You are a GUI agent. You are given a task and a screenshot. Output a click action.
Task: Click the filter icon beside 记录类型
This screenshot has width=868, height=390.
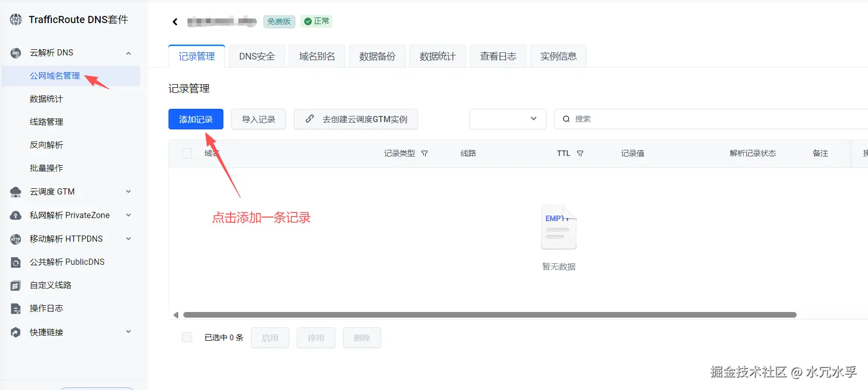[x=425, y=153]
